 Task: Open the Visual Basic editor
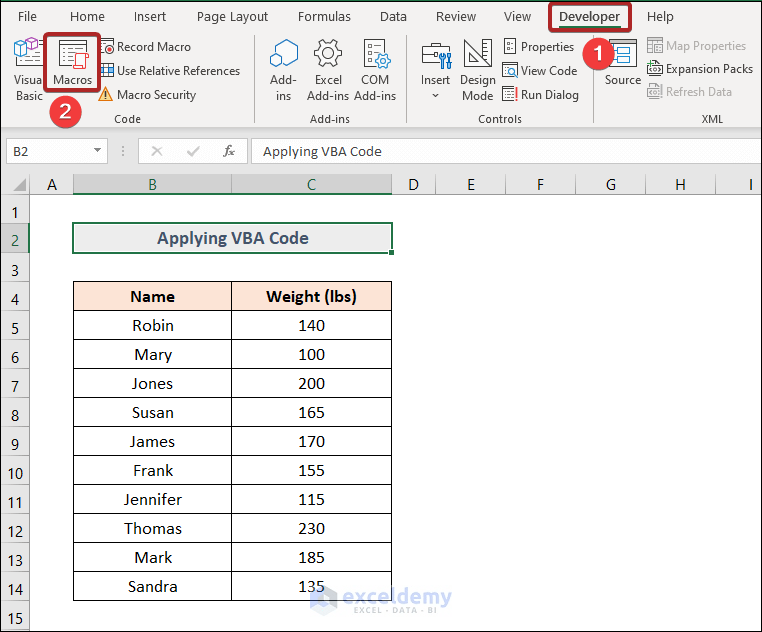point(28,69)
